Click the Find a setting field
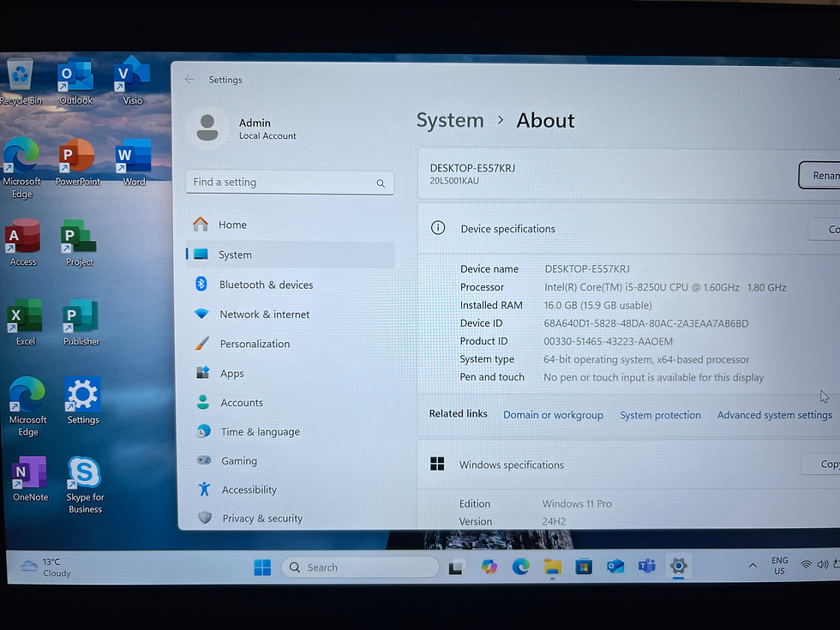 [x=290, y=183]
